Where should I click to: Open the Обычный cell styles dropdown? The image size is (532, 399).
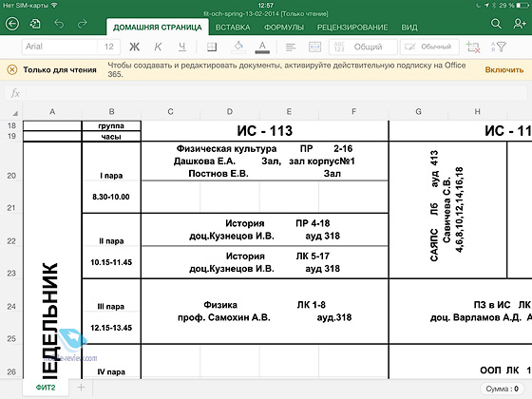pos(429,47)
